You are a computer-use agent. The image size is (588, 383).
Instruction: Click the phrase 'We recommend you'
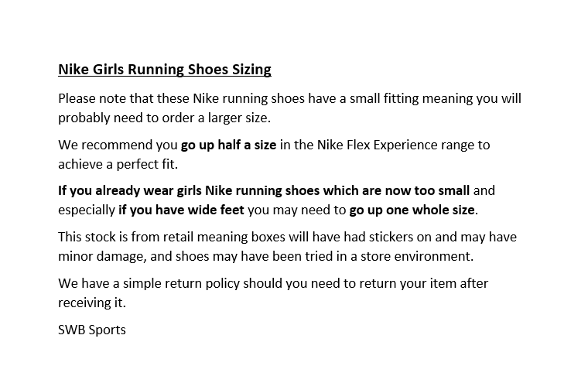coord(118,145)
